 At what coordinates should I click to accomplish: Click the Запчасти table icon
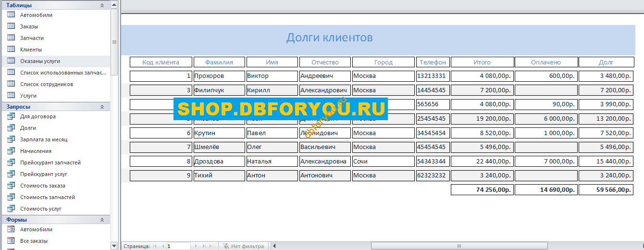click(11, 38)
